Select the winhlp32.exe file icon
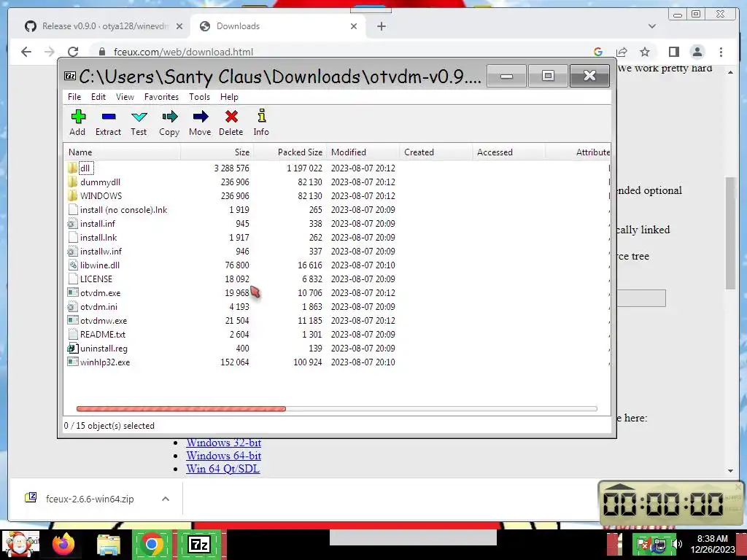Viewport: 747px width, 560px height. (72, 362)
